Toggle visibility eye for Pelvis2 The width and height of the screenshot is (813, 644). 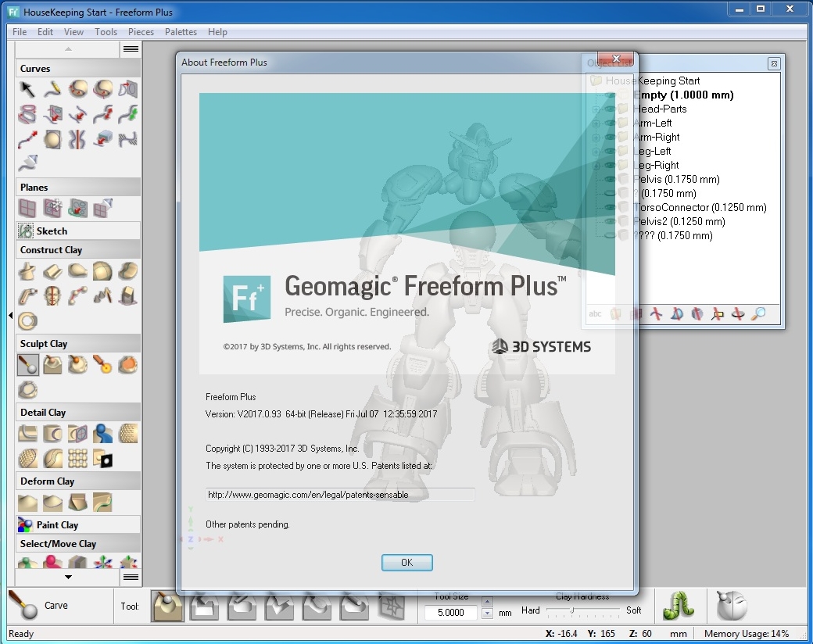[610, 221]
